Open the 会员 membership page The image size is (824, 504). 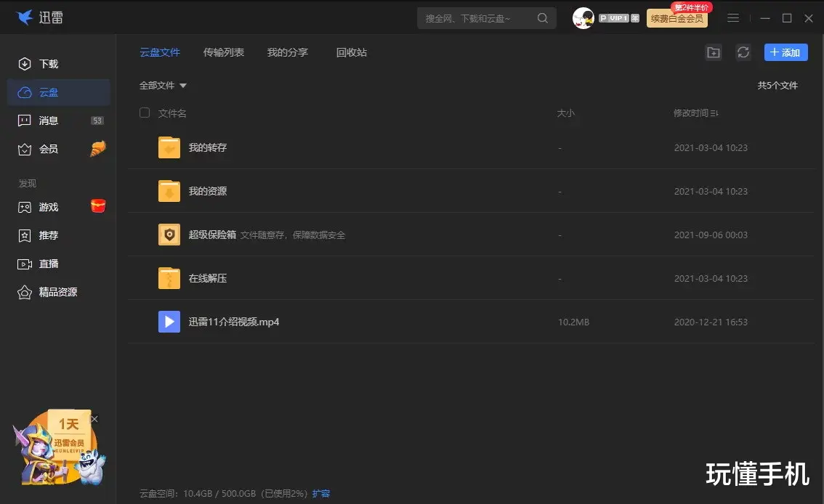coord(48,149)
